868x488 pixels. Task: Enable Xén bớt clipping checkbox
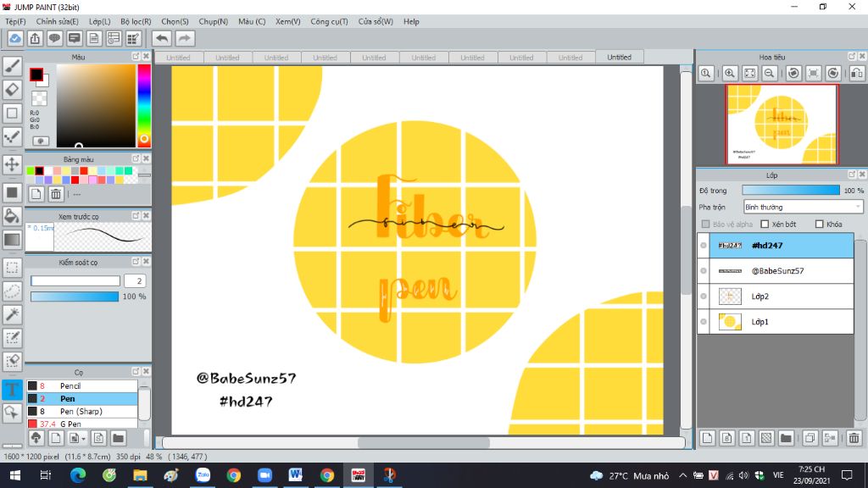click(765, 224)
